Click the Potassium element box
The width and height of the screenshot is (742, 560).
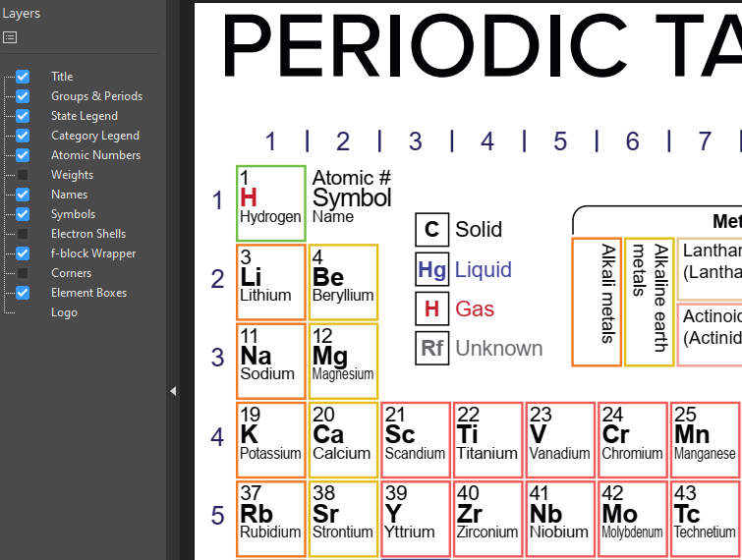click(x=271, y=440)
